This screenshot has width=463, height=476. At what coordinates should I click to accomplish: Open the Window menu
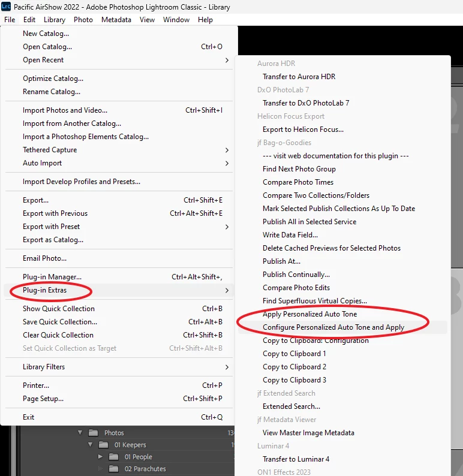[176, 20]
